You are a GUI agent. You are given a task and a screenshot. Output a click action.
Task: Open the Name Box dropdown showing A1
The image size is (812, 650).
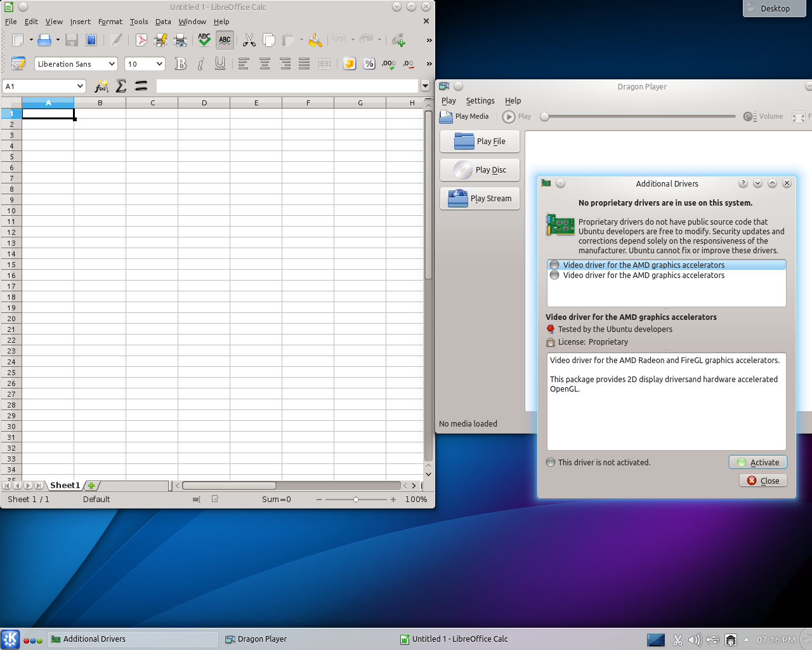click(81, 86)
